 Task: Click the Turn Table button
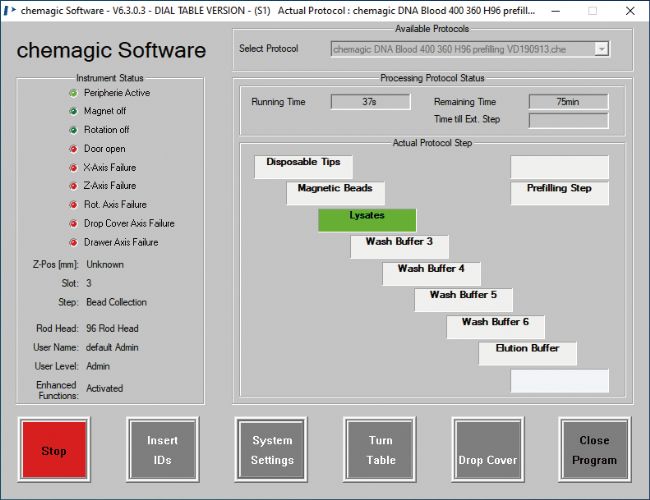coord(380,450)
